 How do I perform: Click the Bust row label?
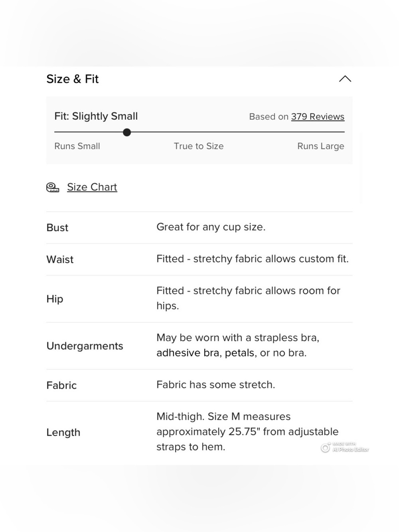57,227
